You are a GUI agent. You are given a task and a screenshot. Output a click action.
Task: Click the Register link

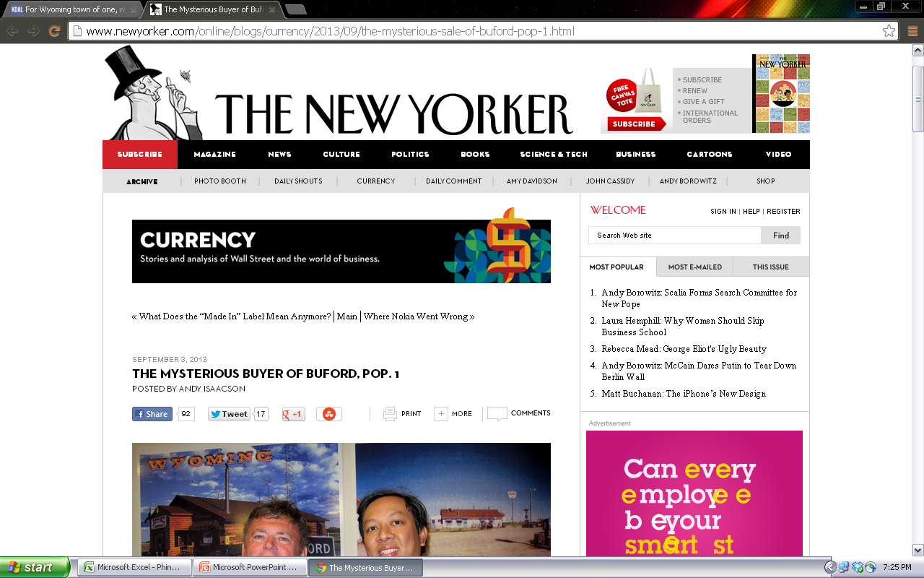click(x=783, y=212)
